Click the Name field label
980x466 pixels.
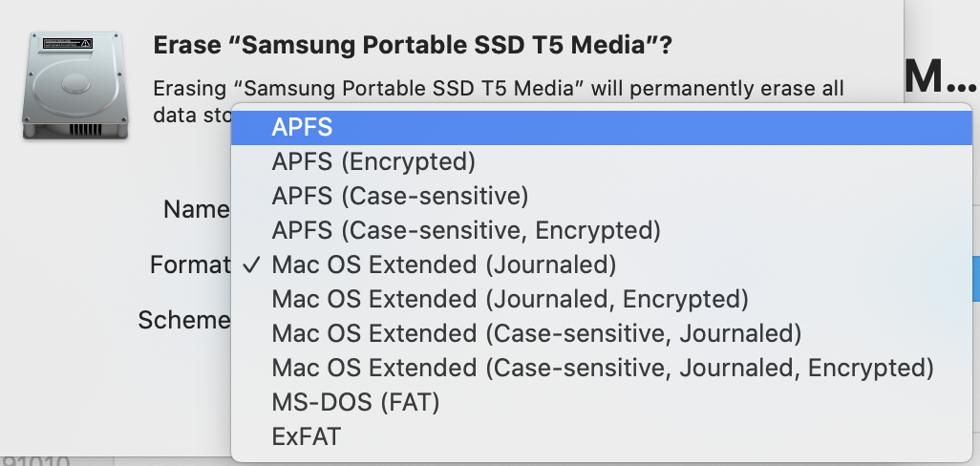click(x=196, y=210)
